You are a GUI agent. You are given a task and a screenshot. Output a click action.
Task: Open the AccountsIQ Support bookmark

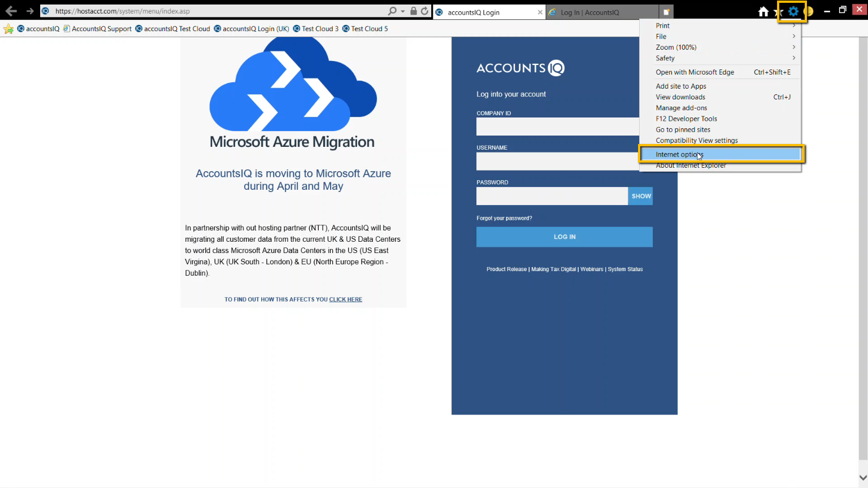tap(97, 29)
